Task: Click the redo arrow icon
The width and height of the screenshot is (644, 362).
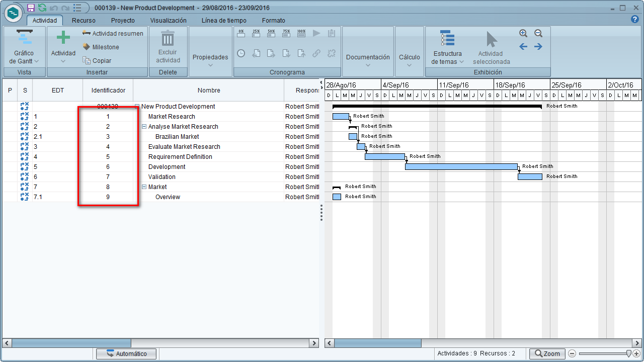Action: 65,8
